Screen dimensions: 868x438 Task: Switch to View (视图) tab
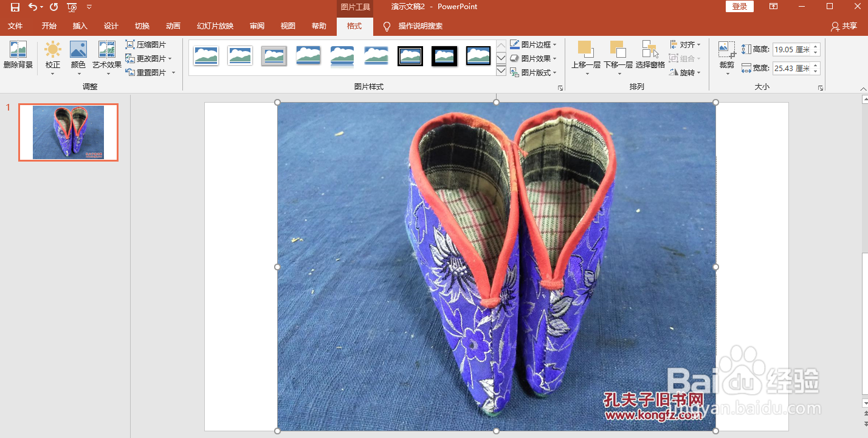point(288,26)
